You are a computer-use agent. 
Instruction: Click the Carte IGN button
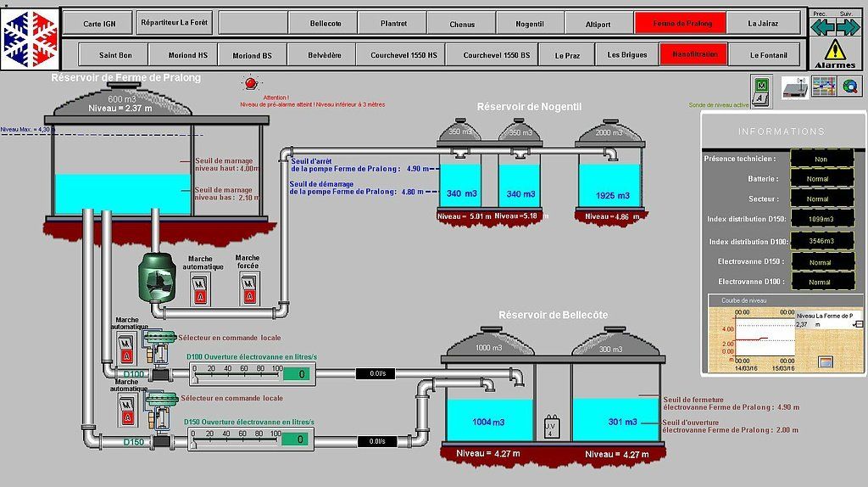point(99,23)
